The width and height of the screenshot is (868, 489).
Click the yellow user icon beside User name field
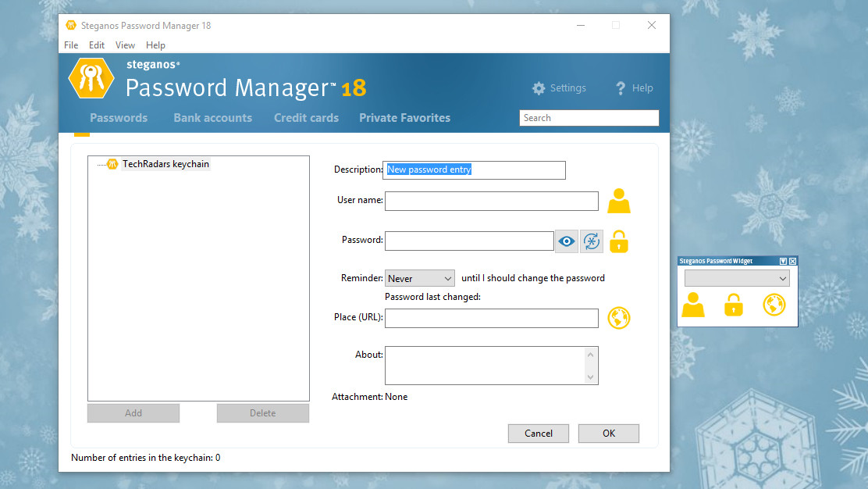tap(619, 201)
